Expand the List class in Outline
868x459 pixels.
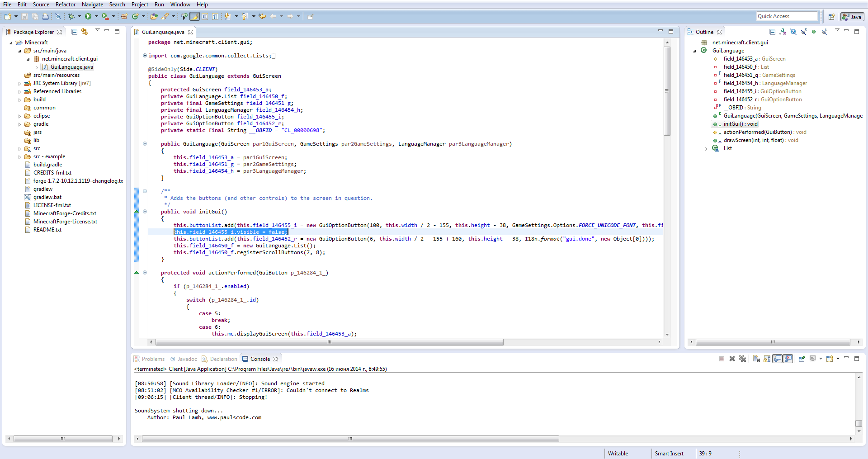point(706,149)
